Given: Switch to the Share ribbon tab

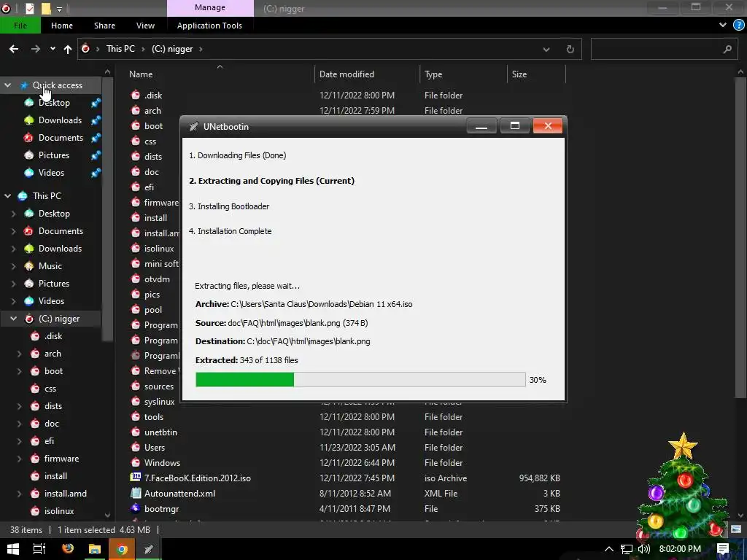Looking at the screenshot, I should coord(104,26).
